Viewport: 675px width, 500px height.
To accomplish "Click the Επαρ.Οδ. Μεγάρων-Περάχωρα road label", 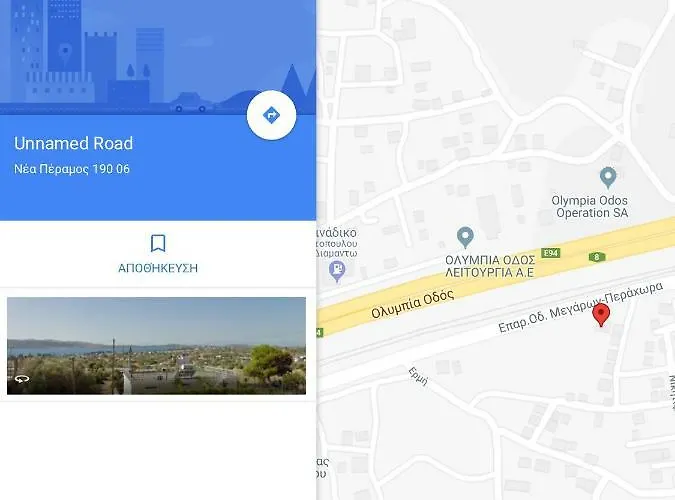I will pyautogui.click(x=580, y=307).
